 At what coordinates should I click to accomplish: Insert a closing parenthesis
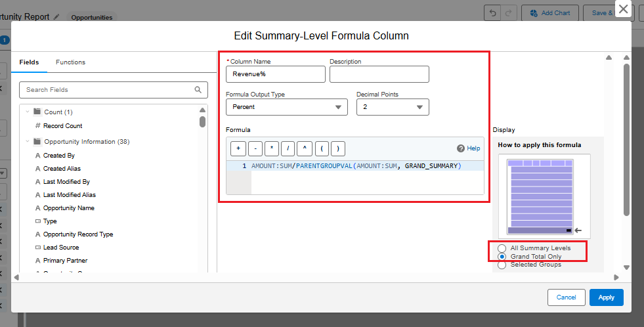point(337,148)
